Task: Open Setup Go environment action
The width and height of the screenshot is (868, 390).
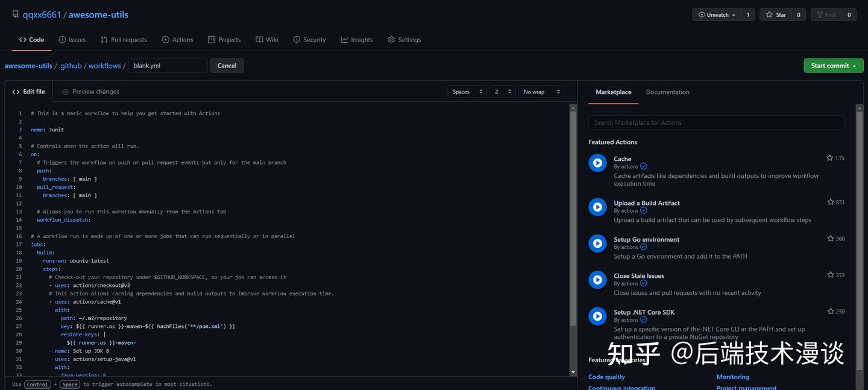Action: click(x=646, y=239)
